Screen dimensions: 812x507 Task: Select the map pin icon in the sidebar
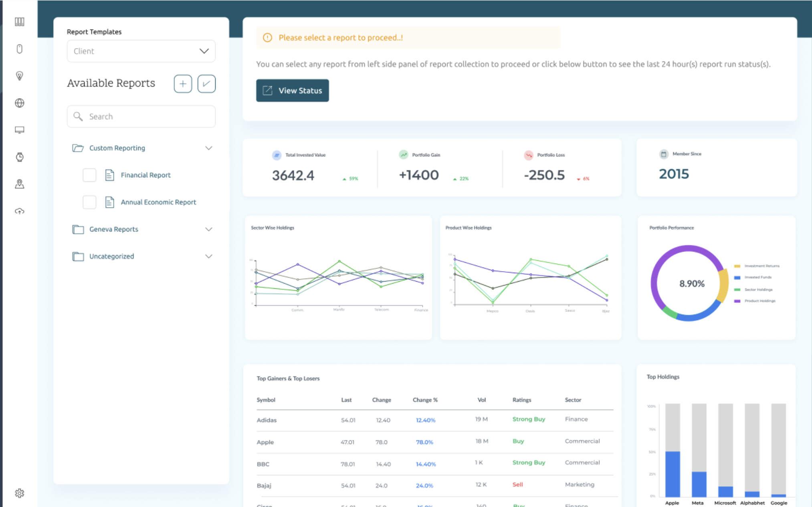(x=19, y=184)
